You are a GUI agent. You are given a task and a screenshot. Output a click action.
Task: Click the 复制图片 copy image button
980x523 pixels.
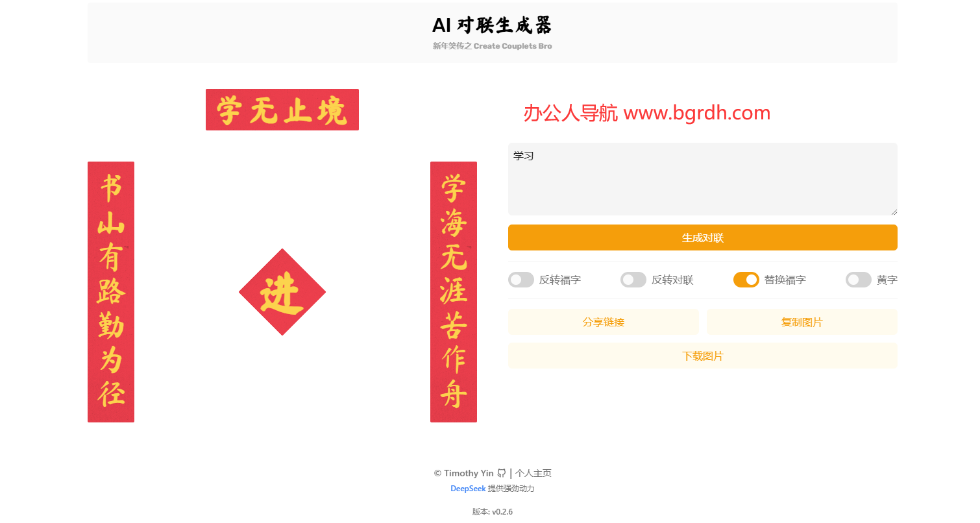(802, 321)
